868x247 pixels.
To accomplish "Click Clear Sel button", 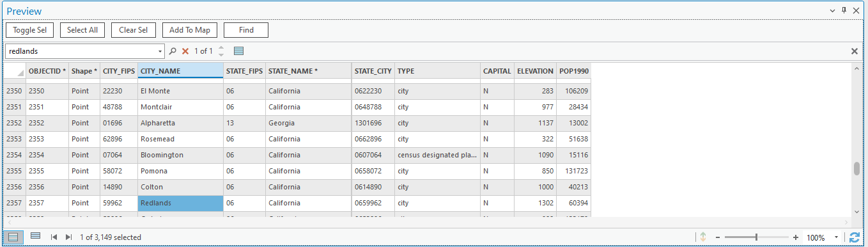I will (x=134, y=30).
